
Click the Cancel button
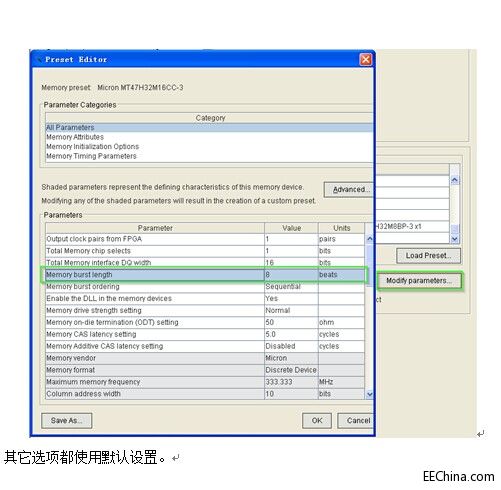(356, 421)
